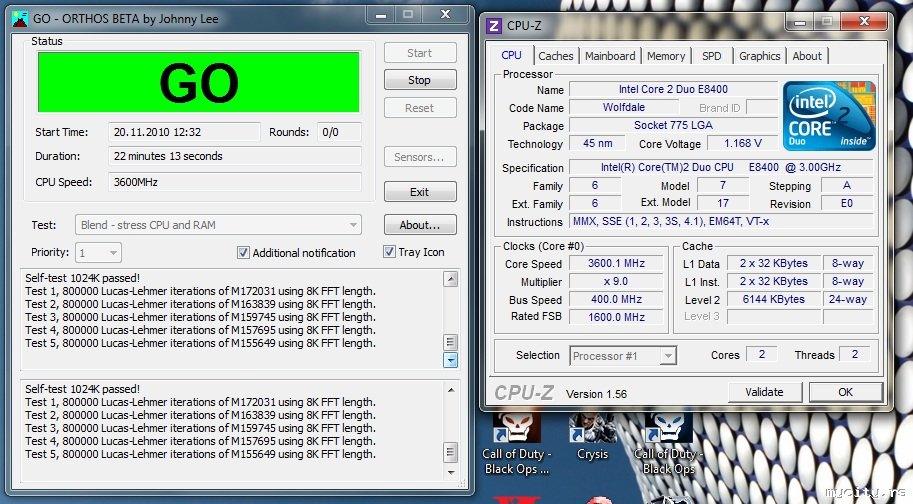Screen dimensions: 913x504
Task: Switch to the Memory tab
Action: 666,56
